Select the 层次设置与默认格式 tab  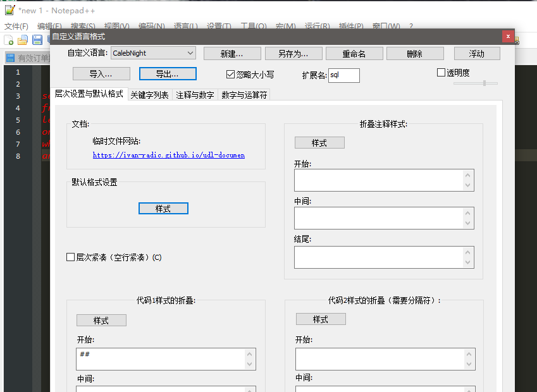(89, 94)
